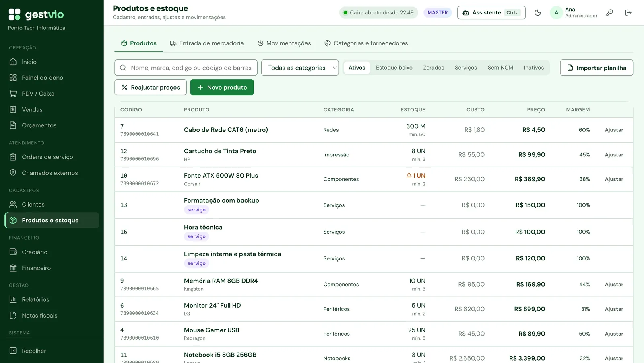Click Ajustar for Monitor 24" Full HD
Image resolution: width=644 pixels, height=363 pixels.
(614, 309)
